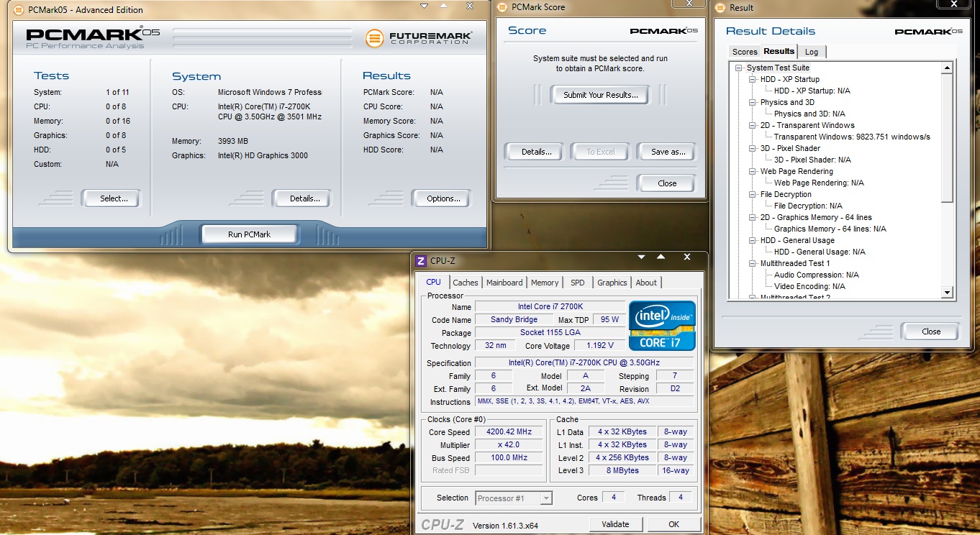Click OK button in CPU-Z
Image resolution: width=980 pixels, height=535 pixels.
(x=673, y=524)
